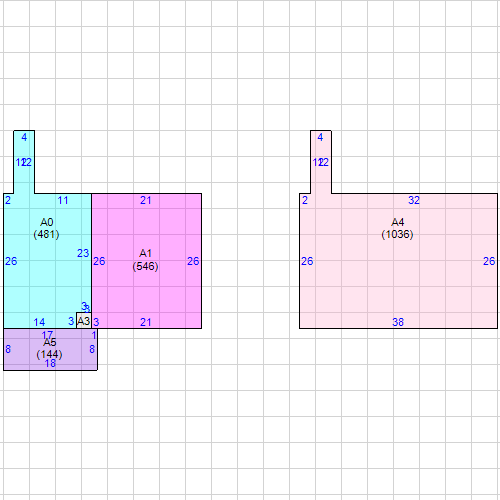500x500 pixels.
Task: Select the "A0 (481)" area label
Action: click(x=46, y=228)
